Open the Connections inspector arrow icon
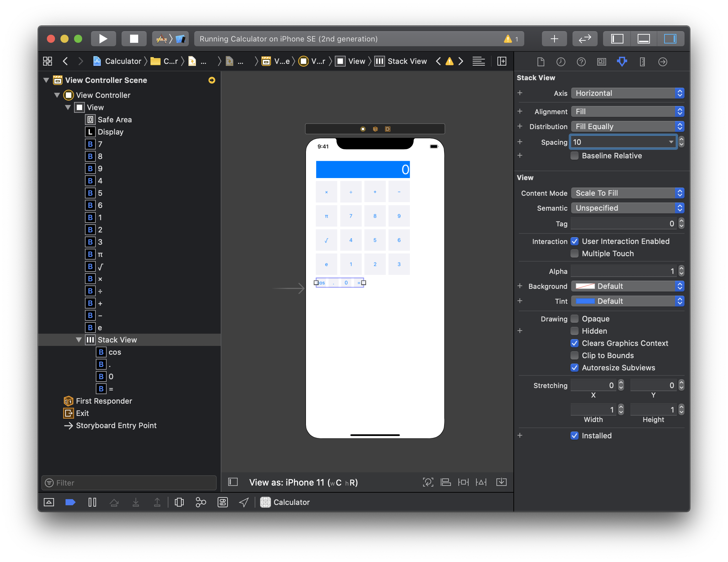 pyautogui.click(x=662, y=62)
